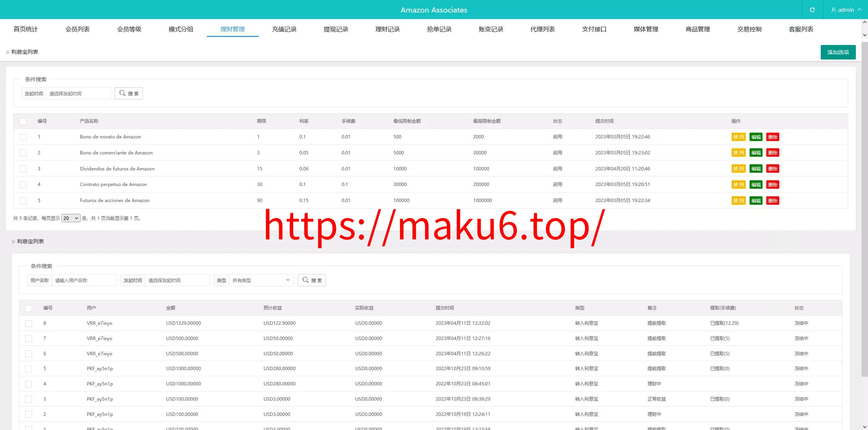Open the 首页统计 tab
Viewport: 868px width, 430px height.
(x=26, y=29)
